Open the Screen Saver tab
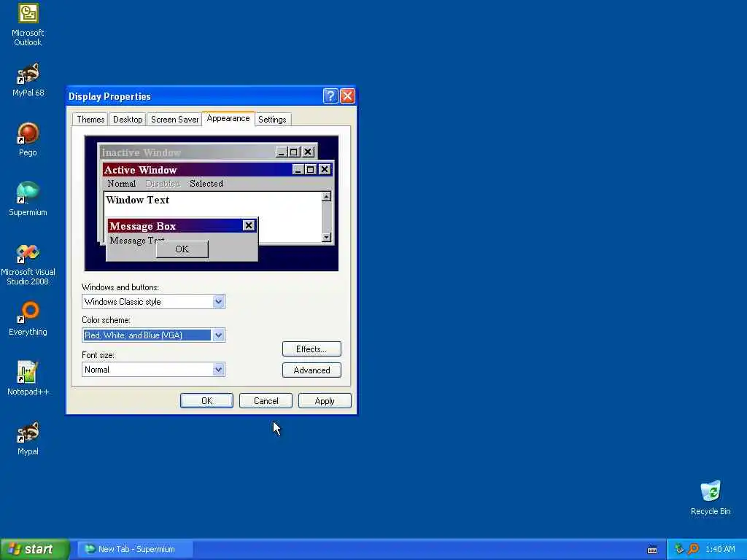747x560 pixels. [174, 120]
